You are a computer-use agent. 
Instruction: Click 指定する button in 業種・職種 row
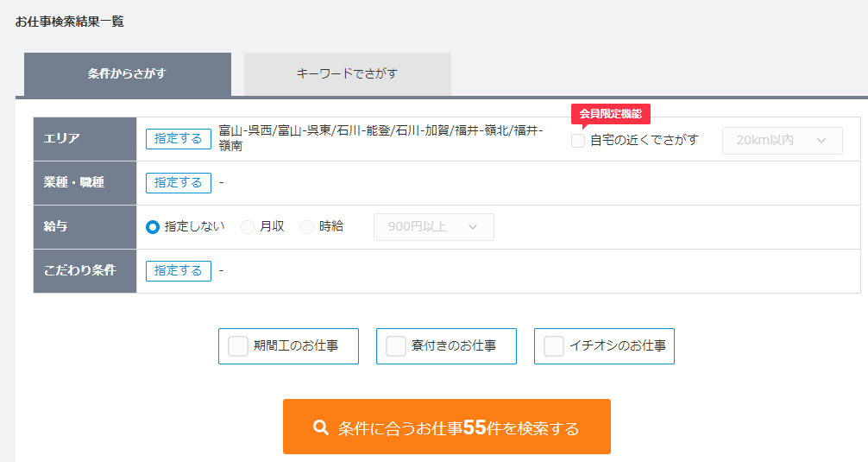pyautogui.click(x=179, y=183)
